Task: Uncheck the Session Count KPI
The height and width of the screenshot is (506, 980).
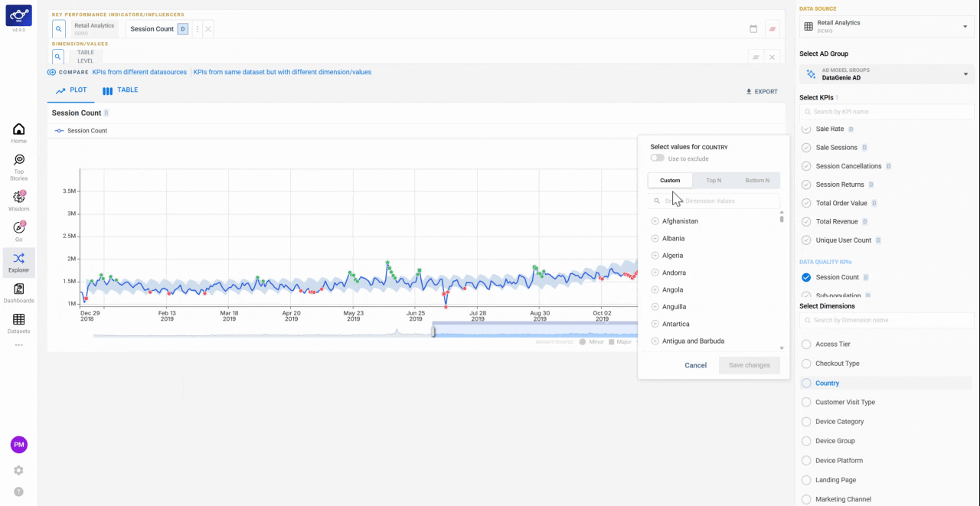Action: click(x=806, y=277)
